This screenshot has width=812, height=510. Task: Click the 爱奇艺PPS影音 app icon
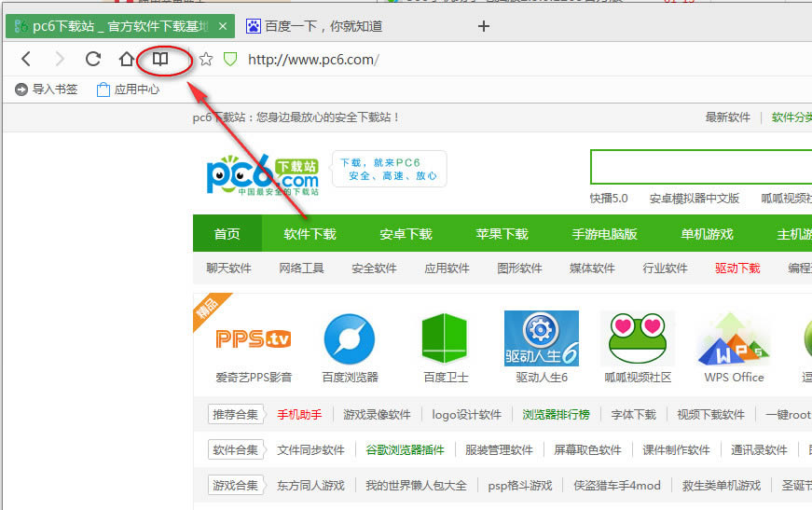pyautogui.click(x=254, y=339)
